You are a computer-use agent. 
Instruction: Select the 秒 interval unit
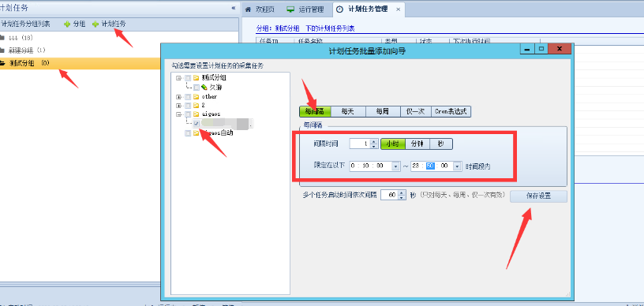[x=441, y=144]
